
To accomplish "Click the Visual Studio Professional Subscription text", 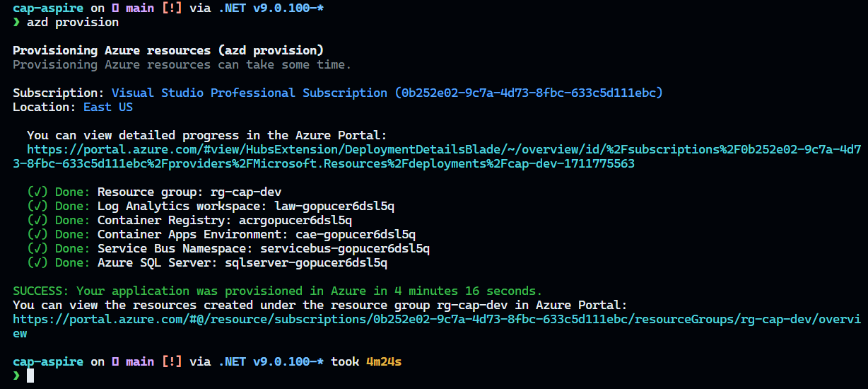I will click(x=249, y=93).
